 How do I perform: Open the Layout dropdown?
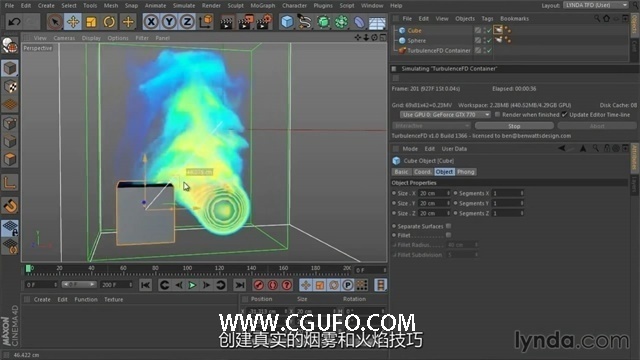596,5
